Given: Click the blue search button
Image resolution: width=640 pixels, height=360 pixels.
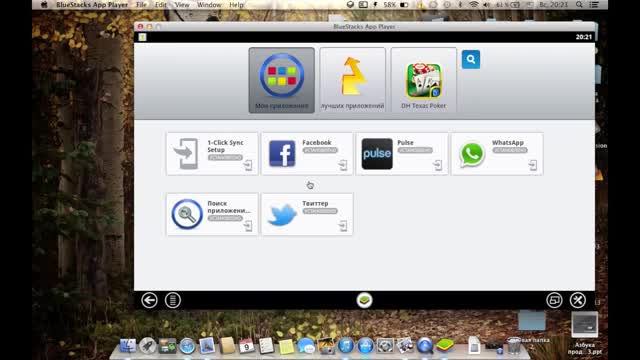Looking at the screenshot, I should (x=471, y=60).
